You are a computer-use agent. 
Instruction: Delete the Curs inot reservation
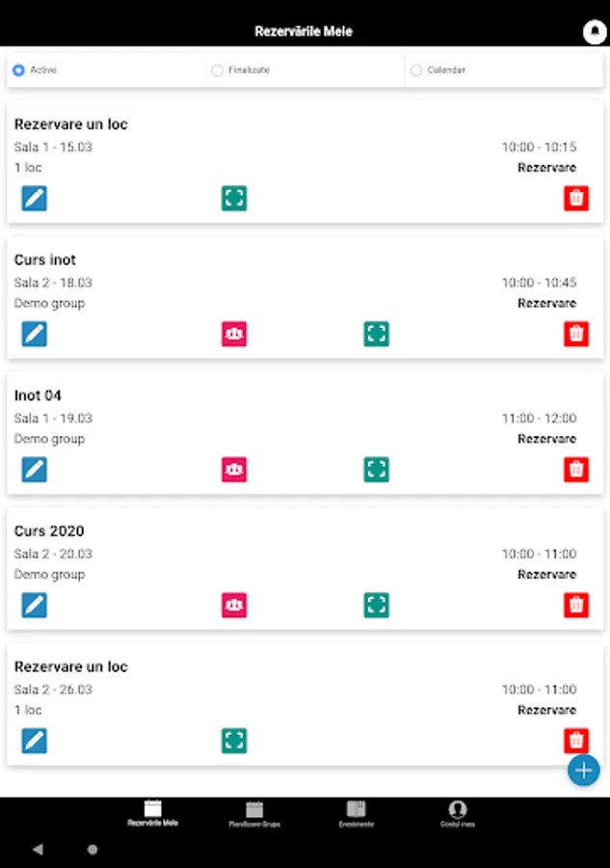pos(575,334)
